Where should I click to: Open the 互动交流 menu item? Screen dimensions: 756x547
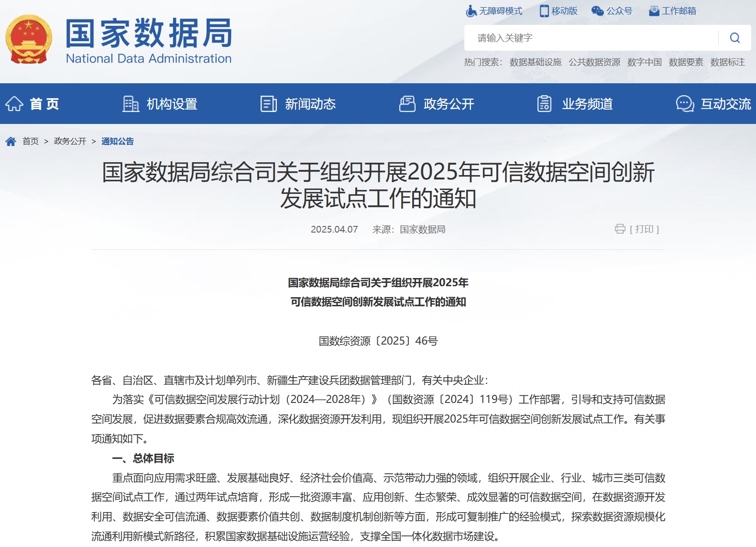tap(726, 104)
